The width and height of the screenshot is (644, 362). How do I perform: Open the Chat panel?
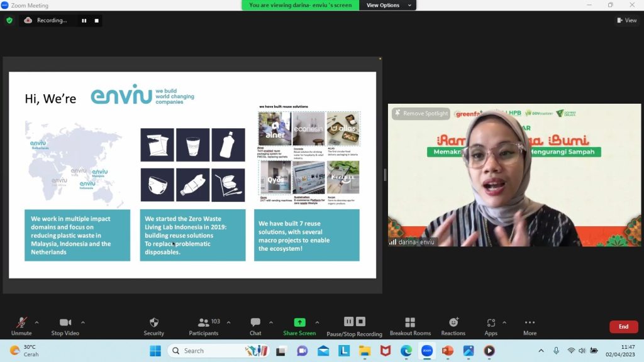pos(255,326)
